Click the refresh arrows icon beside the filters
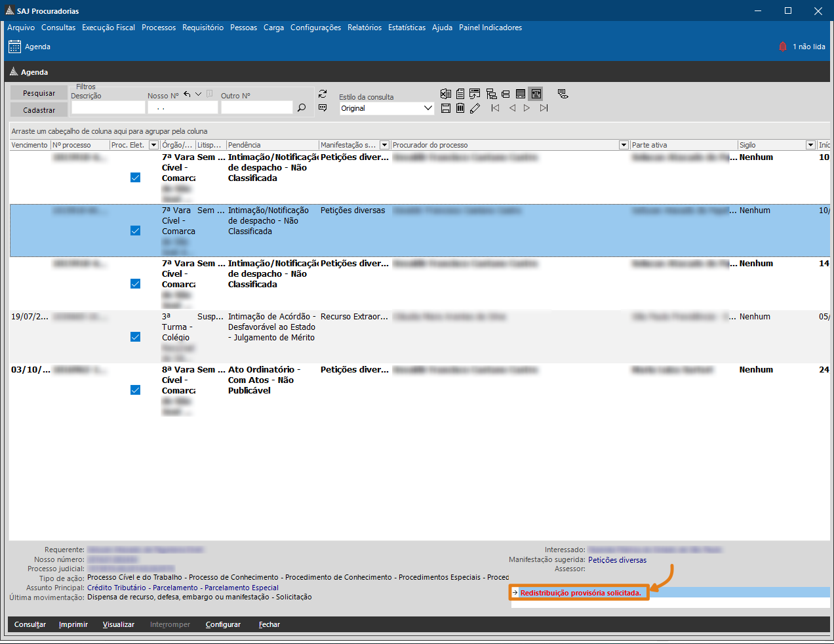The image size is (834, 644). (323, 94)
